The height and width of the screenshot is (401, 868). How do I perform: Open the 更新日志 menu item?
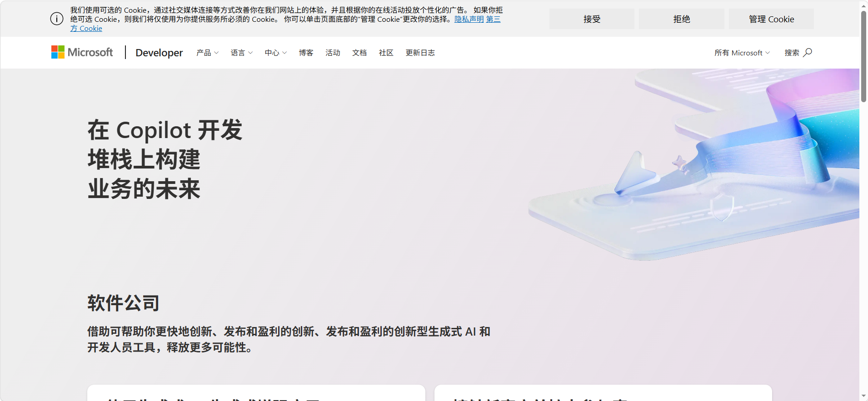click(420, 53)
